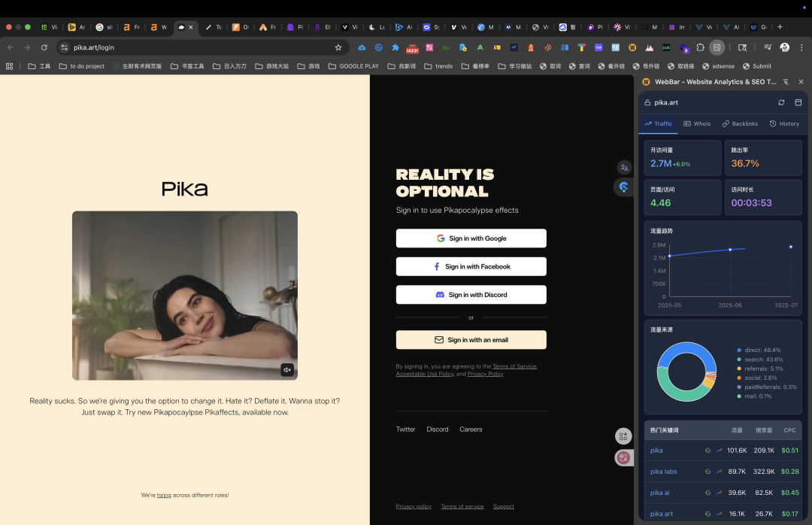Follow the hiring link at page bottom

164,496
